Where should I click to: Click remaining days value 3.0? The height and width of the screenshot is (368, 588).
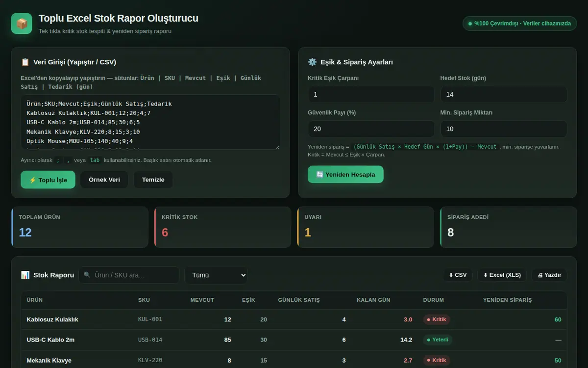[408, 319]
